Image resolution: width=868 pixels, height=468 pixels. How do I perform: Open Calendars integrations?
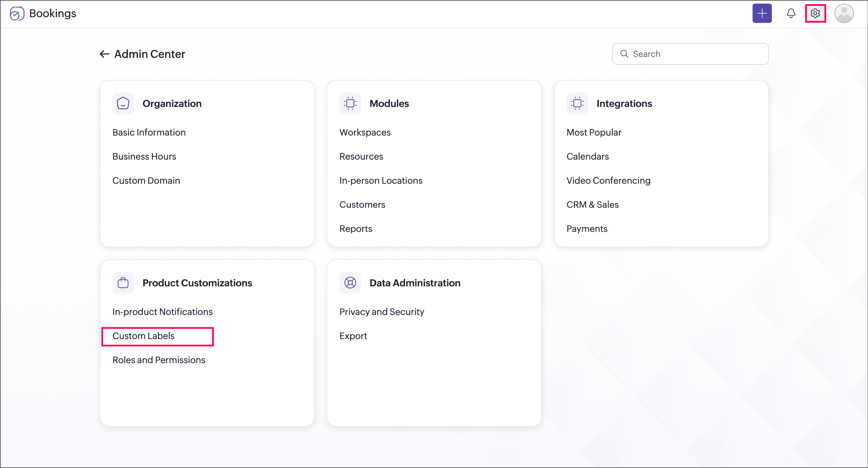(x=588, y=156)
